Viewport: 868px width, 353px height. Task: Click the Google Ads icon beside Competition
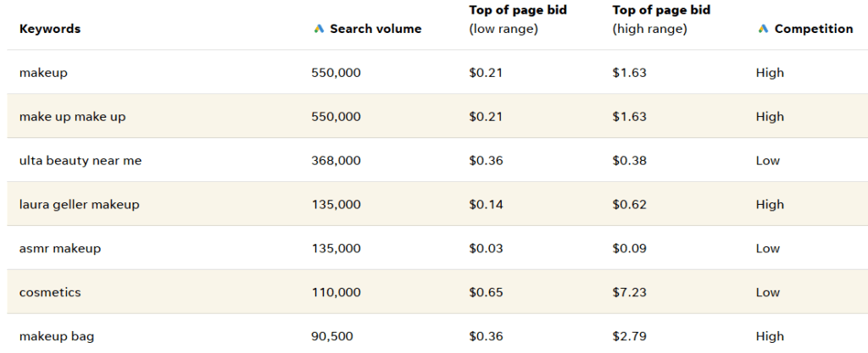(763, 29)
